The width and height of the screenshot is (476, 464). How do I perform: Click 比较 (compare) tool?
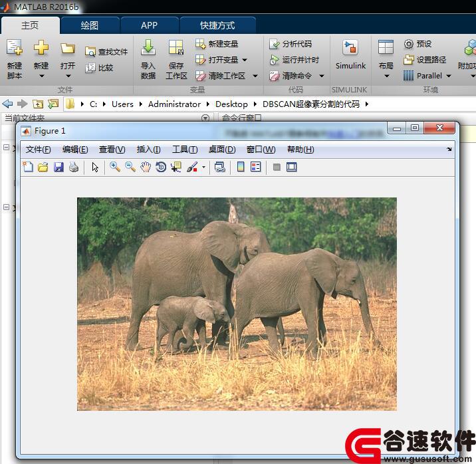(x=99, y=68)
